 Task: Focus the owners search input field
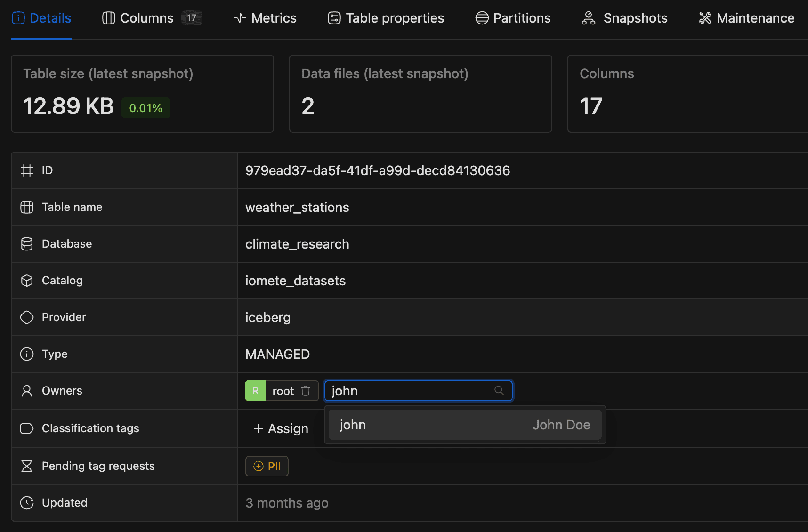410,391
